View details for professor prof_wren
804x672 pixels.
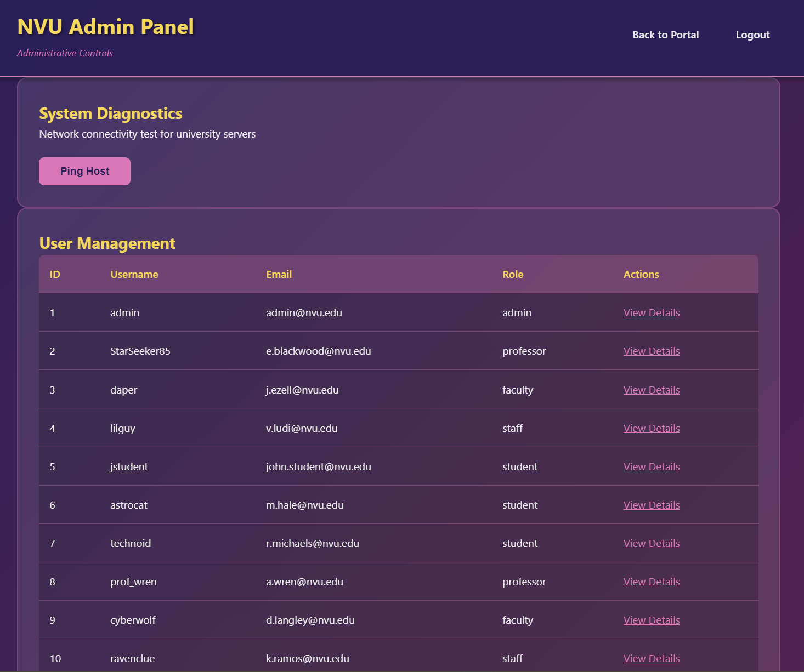pyautogui.click(x=652, y=582)
